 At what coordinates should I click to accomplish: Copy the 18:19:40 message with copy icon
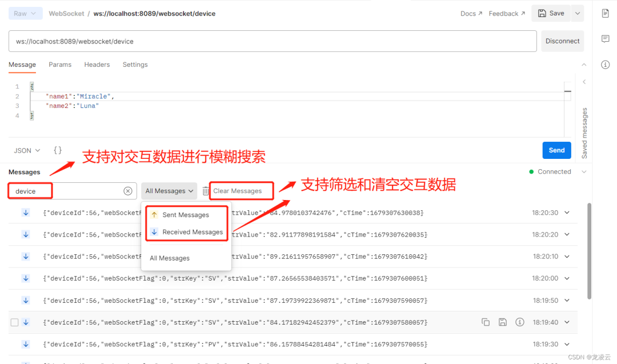coord(486,322)
